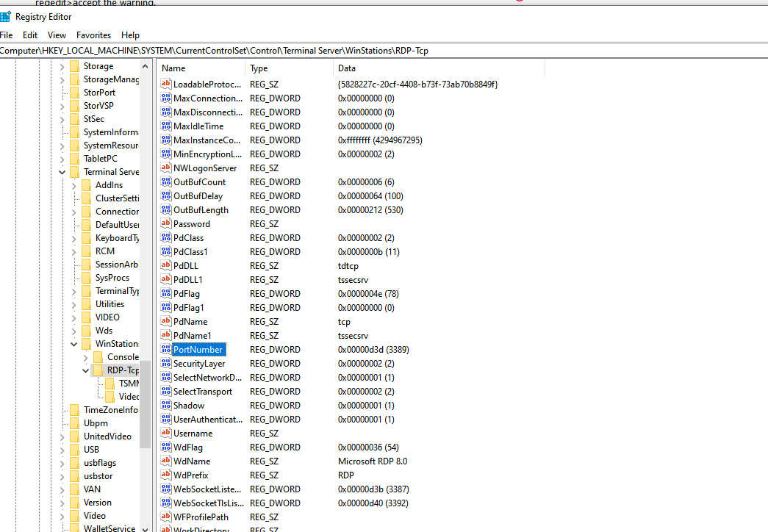768x532 pixels.
Task: Collapse the WinStations chevron
Action: click(x=73, y=343)
